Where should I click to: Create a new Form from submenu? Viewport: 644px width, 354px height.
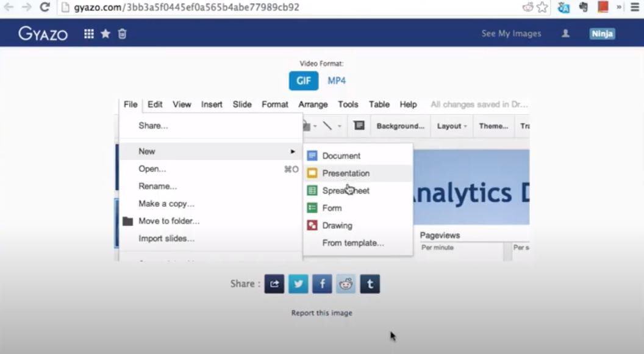(x=358, y=208)
